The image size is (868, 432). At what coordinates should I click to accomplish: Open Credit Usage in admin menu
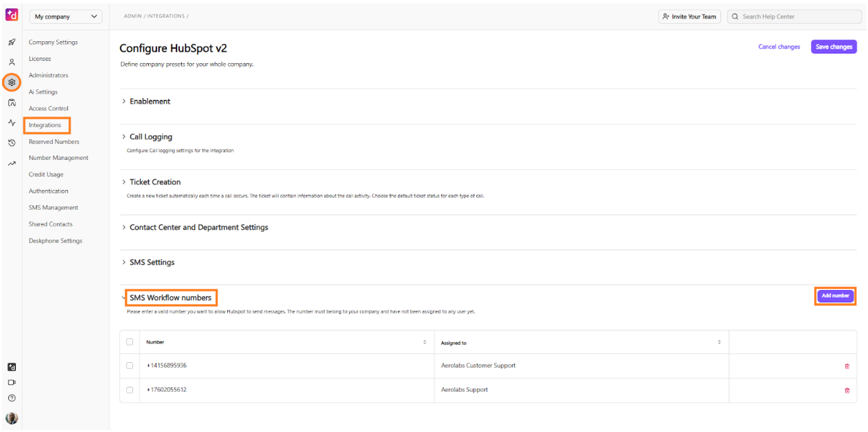[x=46, y=175]
